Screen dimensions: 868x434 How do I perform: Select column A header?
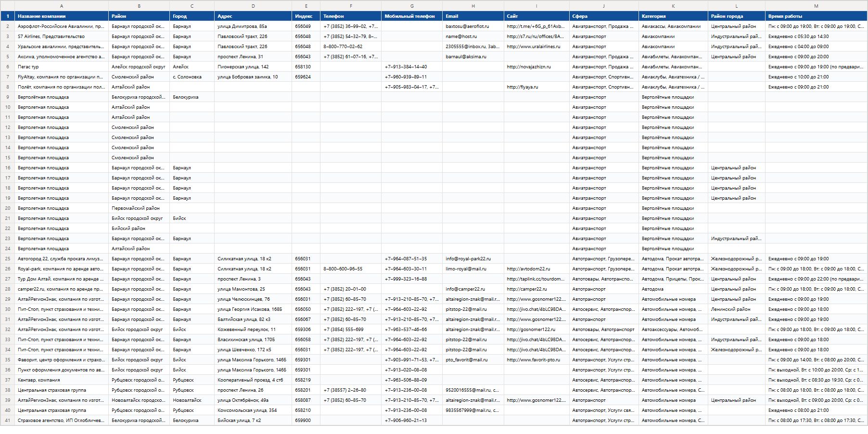click(62, 6)
